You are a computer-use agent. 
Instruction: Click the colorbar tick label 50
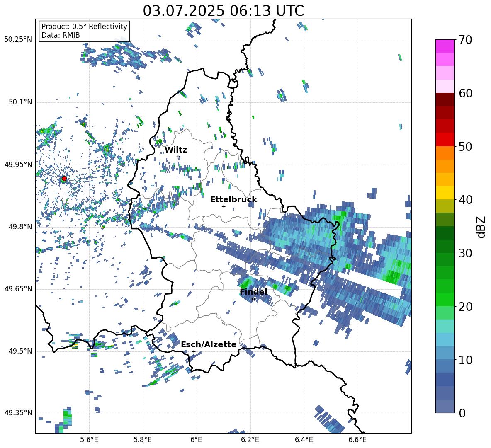tap(465, 146)
